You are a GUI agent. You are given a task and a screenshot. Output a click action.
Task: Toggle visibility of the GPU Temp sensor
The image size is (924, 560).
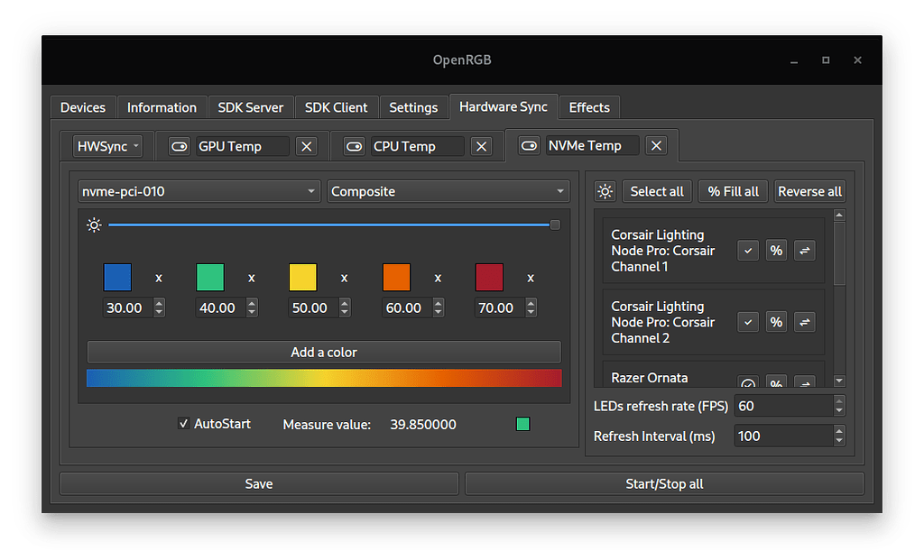pyautogui.click(x=180, y=145)
